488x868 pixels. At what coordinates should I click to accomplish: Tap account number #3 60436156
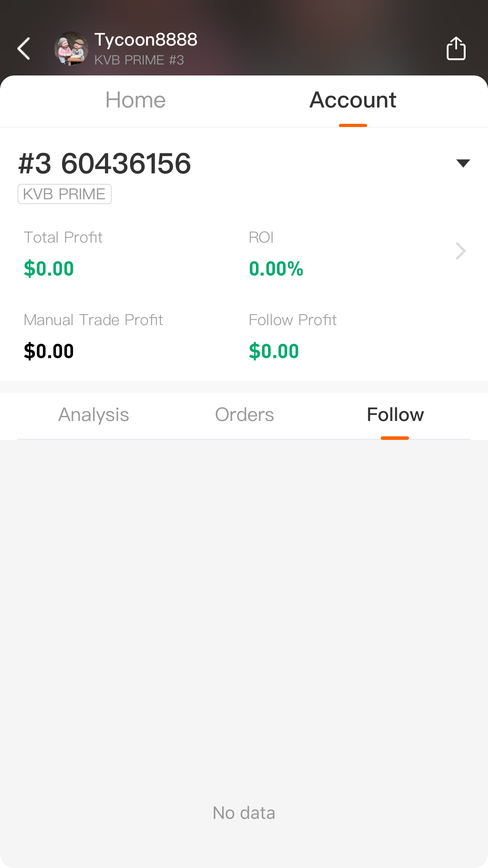[105, 164]
